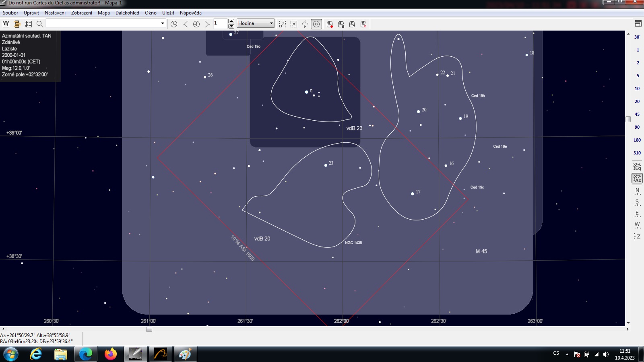
Task: Expand the search box dropdown arrow
Action: click(x=163, y=23)
